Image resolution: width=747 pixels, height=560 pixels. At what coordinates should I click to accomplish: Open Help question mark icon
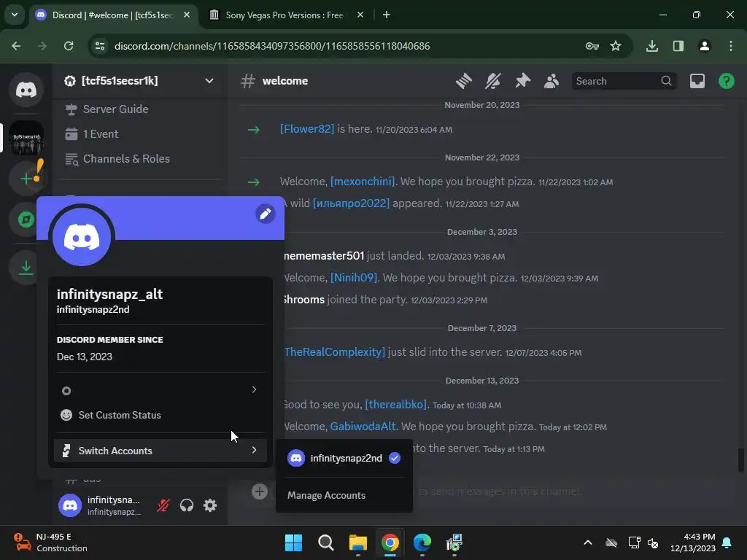pos(726,81)
